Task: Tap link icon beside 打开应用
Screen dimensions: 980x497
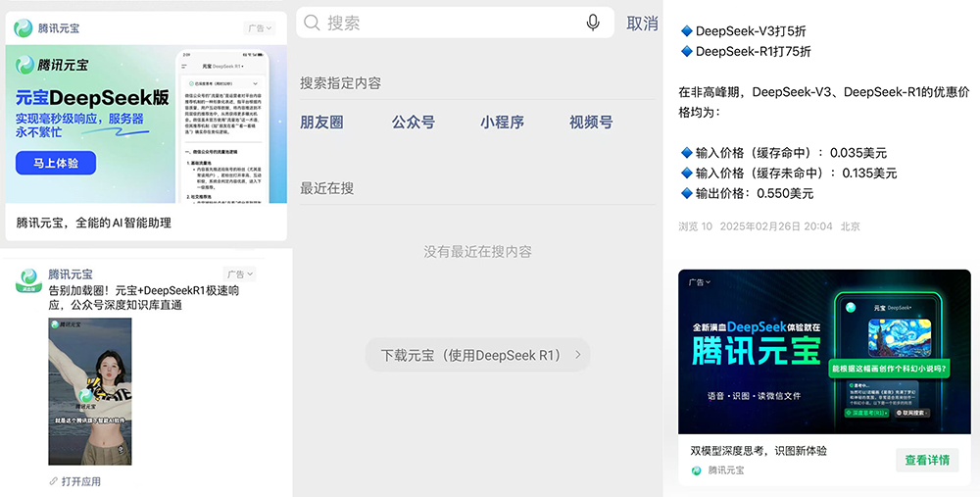Action: [53, 481]
